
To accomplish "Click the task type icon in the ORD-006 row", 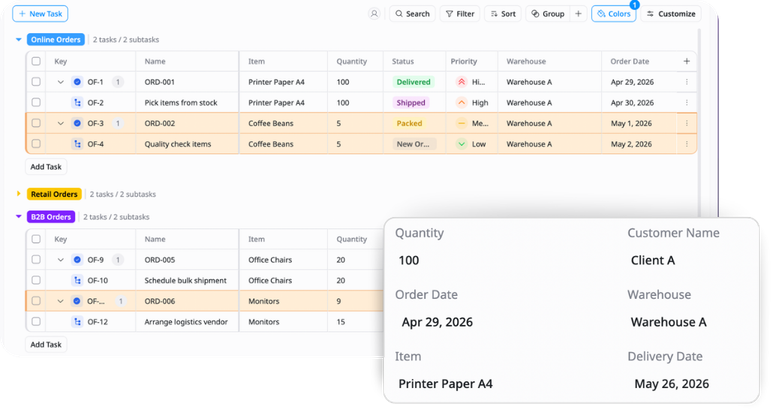I will (77, 301).
